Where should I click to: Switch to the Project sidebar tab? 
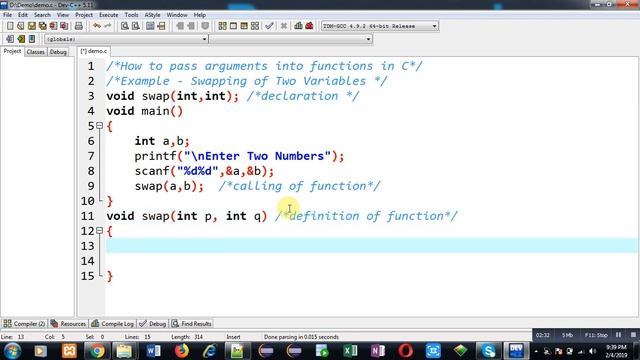[12, 51]
